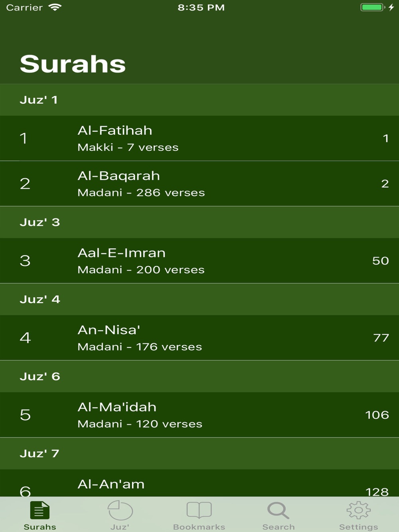
Task: Switch to the Settings tab label
Action: point(358,527)
